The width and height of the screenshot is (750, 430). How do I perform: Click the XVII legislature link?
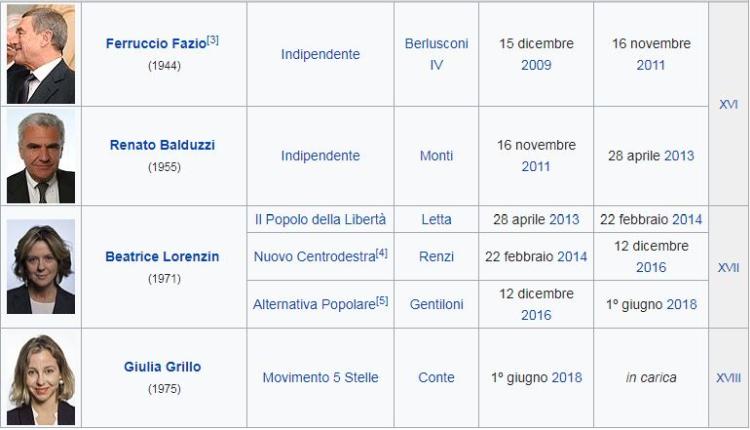[x=728, y=267]
